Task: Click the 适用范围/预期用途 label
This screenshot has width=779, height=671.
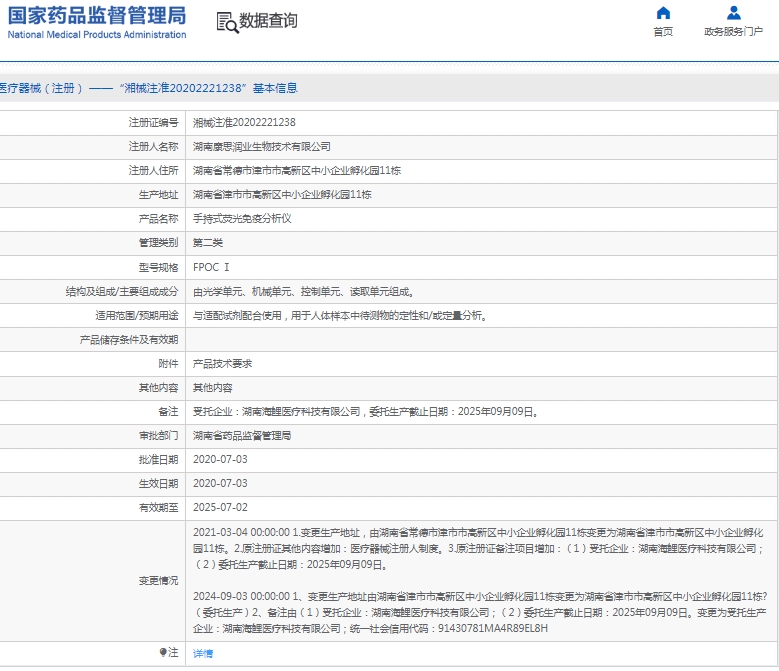Action: point(137,315)
